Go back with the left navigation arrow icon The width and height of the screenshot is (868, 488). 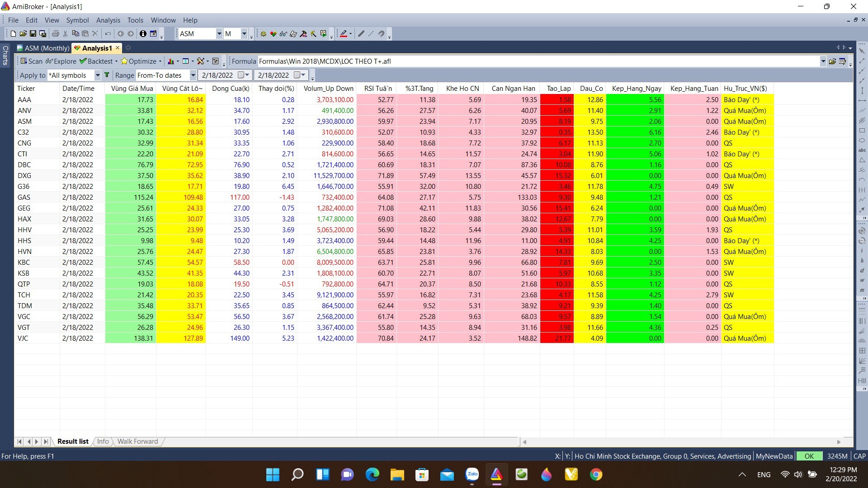[121, 33]
